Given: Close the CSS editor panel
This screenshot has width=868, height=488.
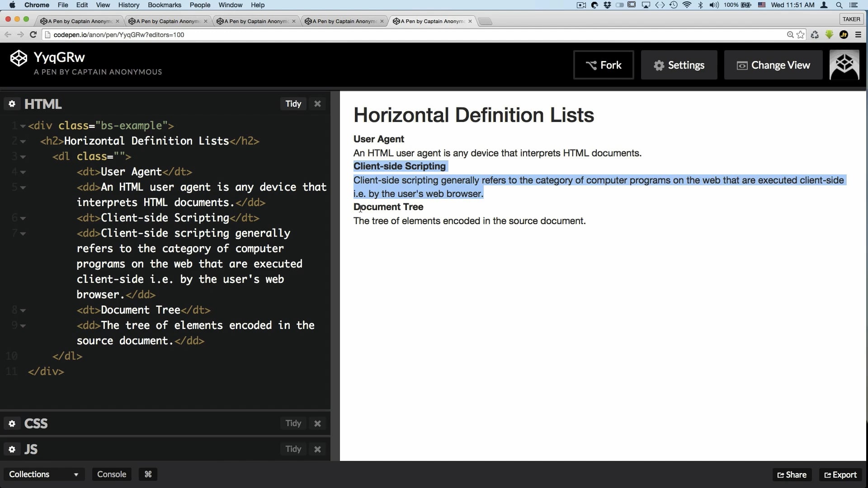Looking at the screenshot, I should [317, 423].
